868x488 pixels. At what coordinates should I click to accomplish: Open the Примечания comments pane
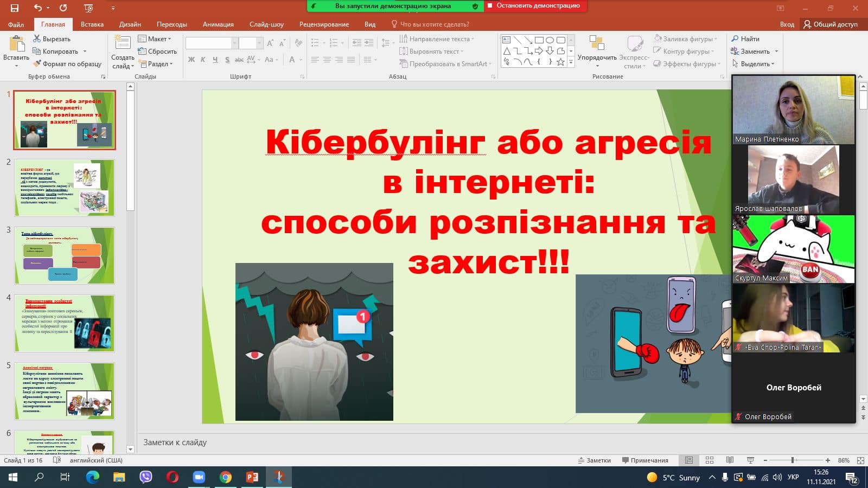click(645, 460)
